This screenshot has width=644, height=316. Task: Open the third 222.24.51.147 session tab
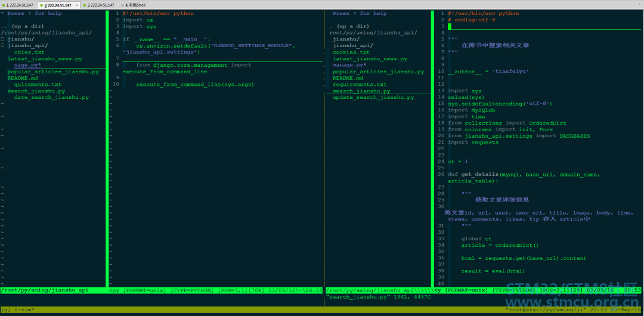(x=100, y=5)
